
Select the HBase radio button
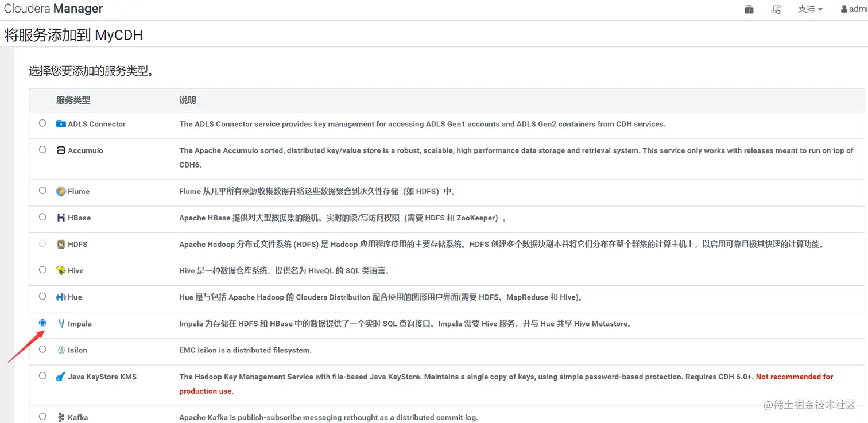[42, 216]
